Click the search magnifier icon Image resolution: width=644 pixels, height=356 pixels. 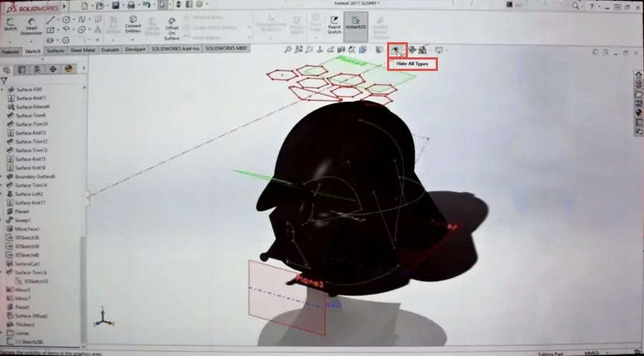575,6
